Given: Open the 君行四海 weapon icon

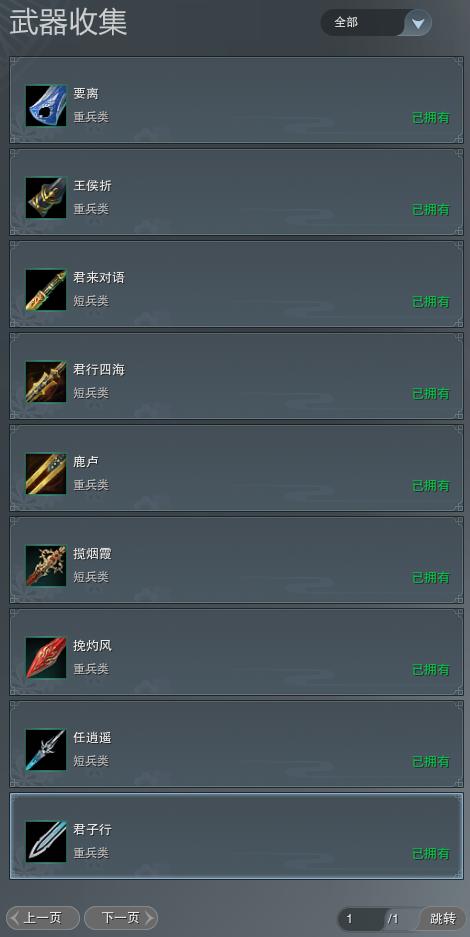Looking at the screenshot, I should [46, 381].
